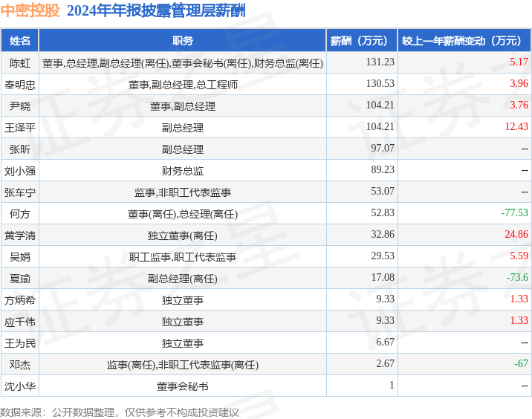Click 邓杰's position 监事(离任),非职工代表监事(离任)

pos(183,365)
